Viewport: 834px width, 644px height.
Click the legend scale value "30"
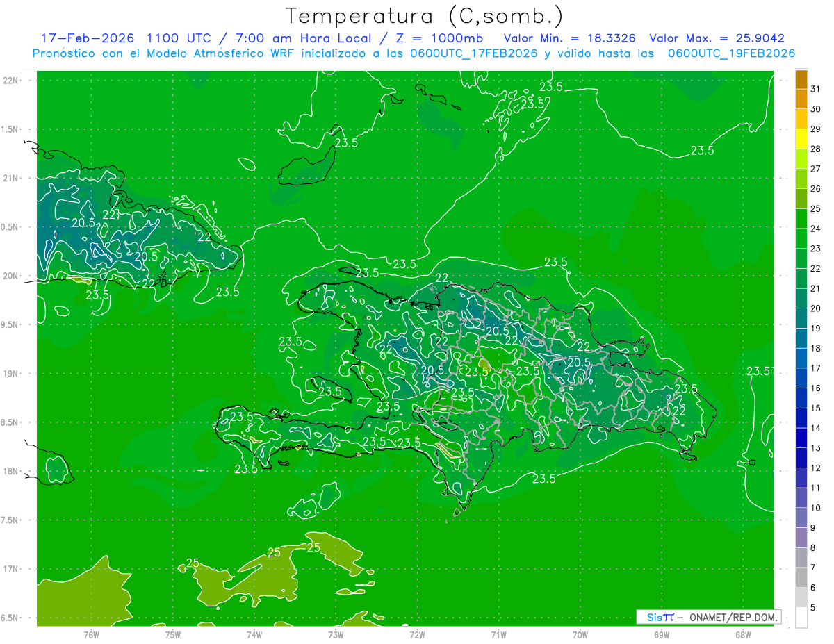[x=816, y=109]
